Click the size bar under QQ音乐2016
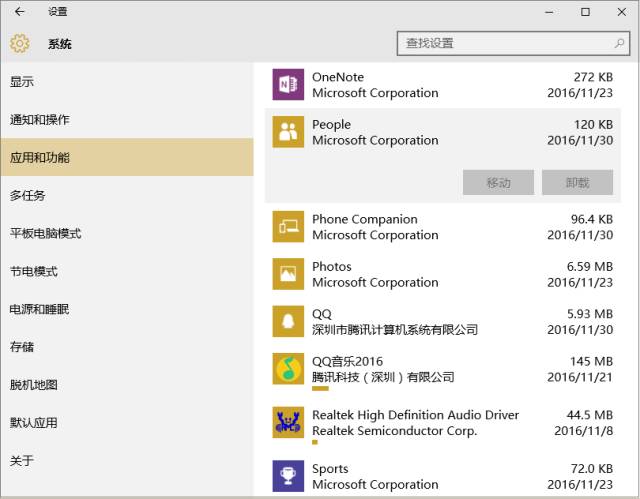 pyautogui.click(x=320, y=388)
